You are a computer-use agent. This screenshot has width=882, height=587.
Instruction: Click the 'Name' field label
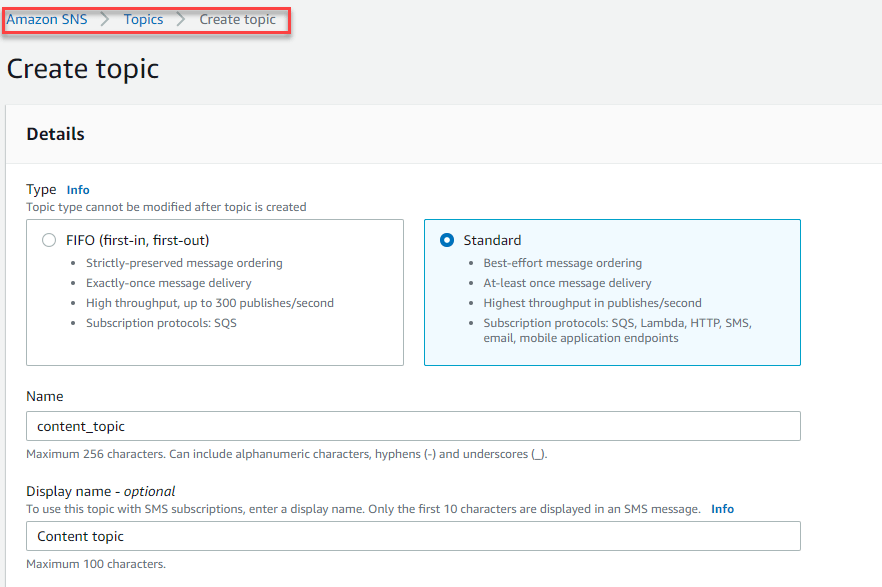click(44, 397)
